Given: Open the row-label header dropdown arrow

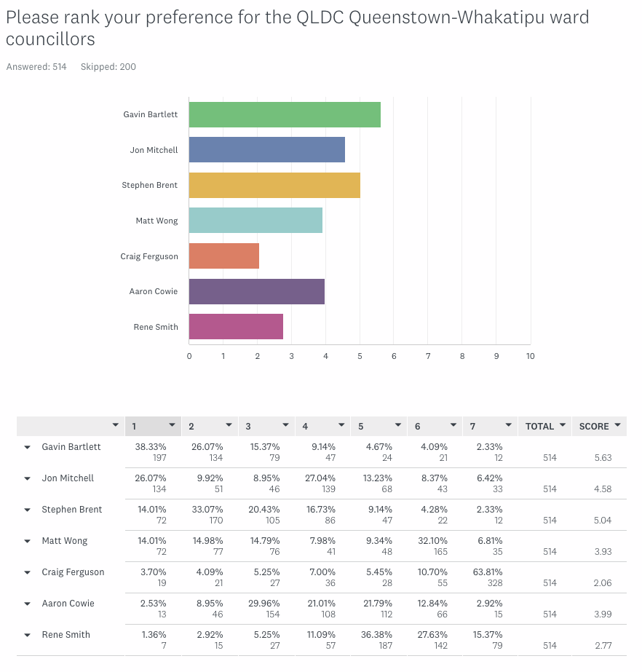Looking at the screenshot, I should 115,426.
